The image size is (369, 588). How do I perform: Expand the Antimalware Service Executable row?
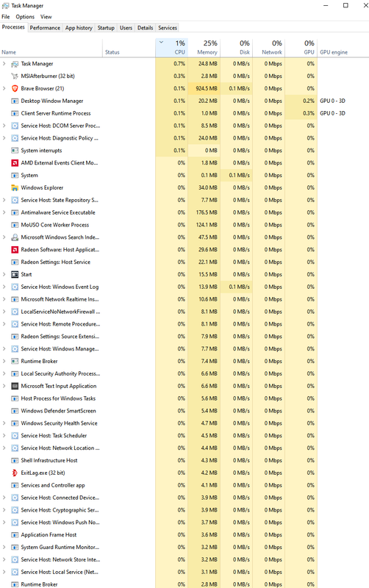[x=4, y=212]
